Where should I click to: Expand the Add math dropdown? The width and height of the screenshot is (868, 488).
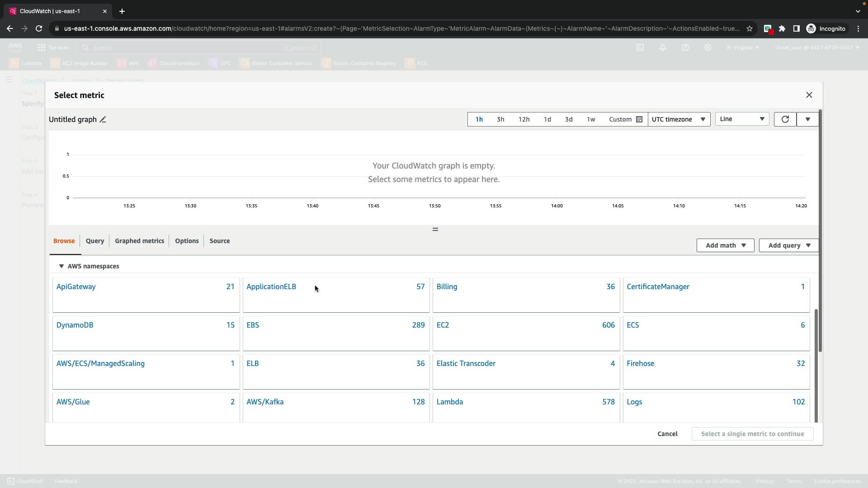(725, 245)
